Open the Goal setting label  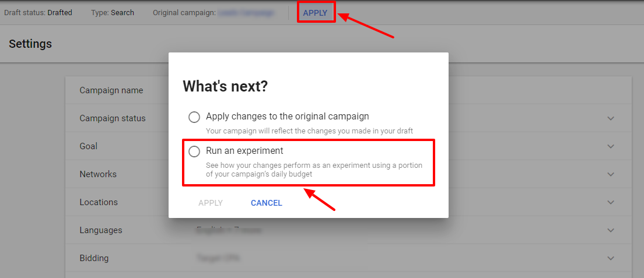click(88, 146)
